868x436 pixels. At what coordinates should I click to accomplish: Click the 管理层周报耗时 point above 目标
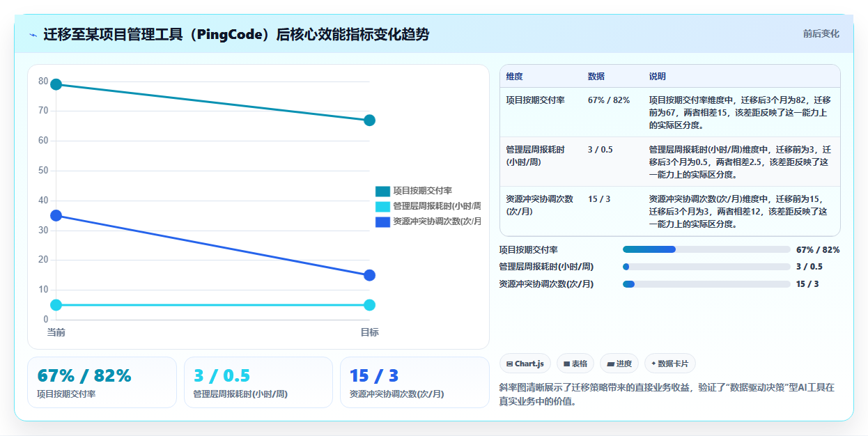(369, 305)
